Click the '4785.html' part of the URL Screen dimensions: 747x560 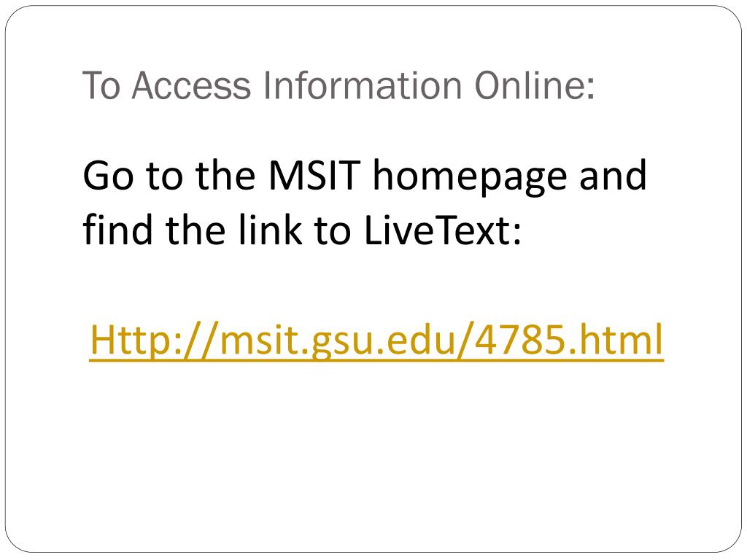569,340
